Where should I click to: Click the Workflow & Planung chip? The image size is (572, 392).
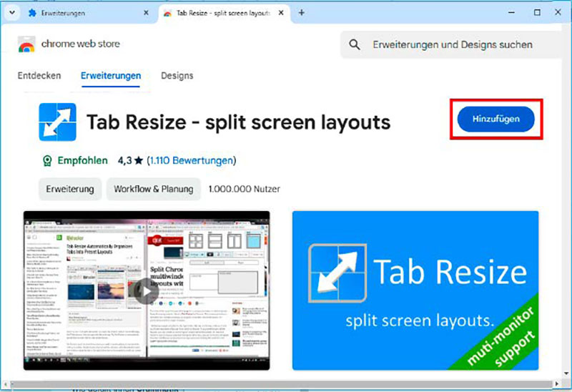click(x=154, y=189)
